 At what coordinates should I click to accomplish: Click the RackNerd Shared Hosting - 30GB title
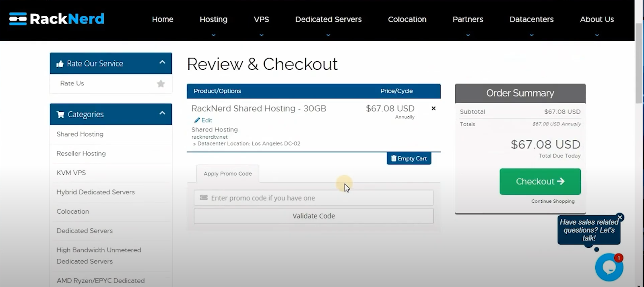coord(259,108)
